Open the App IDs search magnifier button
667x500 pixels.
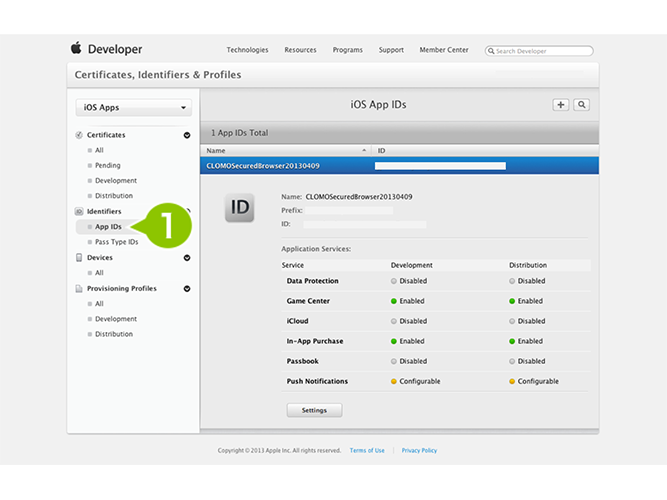click(581, 105)
